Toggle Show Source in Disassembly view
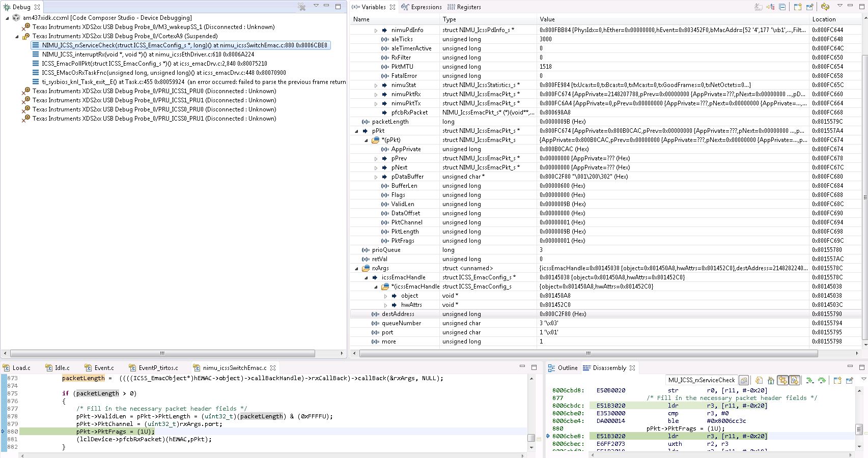The image size is (868, 458). pos(794,380)
